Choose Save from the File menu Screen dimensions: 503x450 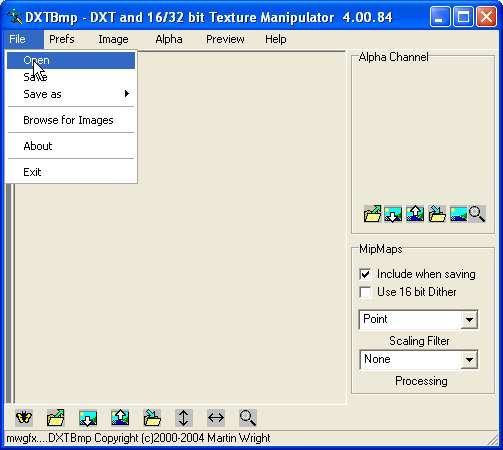[71, 77]
